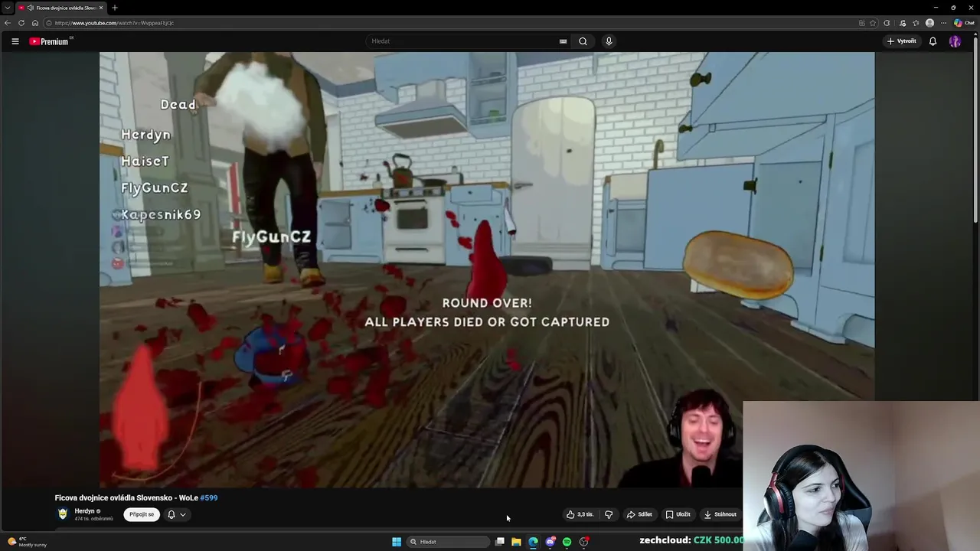This screenshot has width=980, height=551.
Task: Open the purple account avatar menu
Action: 955,41
